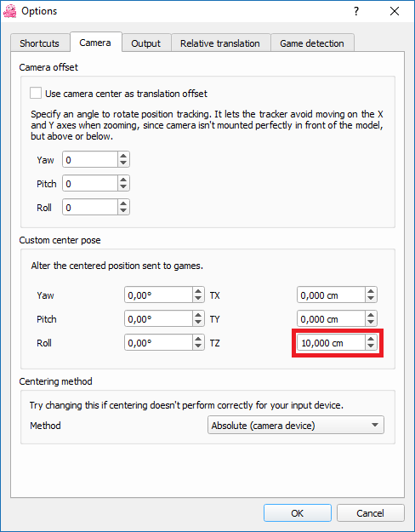Increase camera offset Yaw with up arrow
Screen dimensions: 415x532
point(123,156)
